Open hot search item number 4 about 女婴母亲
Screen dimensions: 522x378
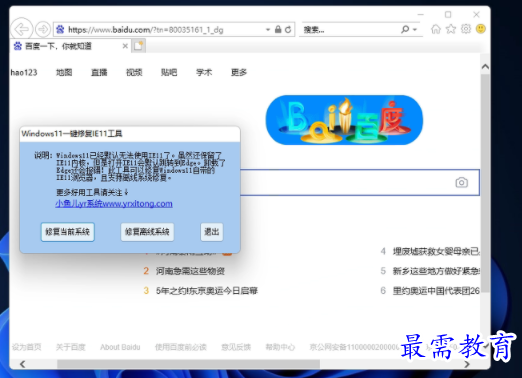(x=436, y=251)
